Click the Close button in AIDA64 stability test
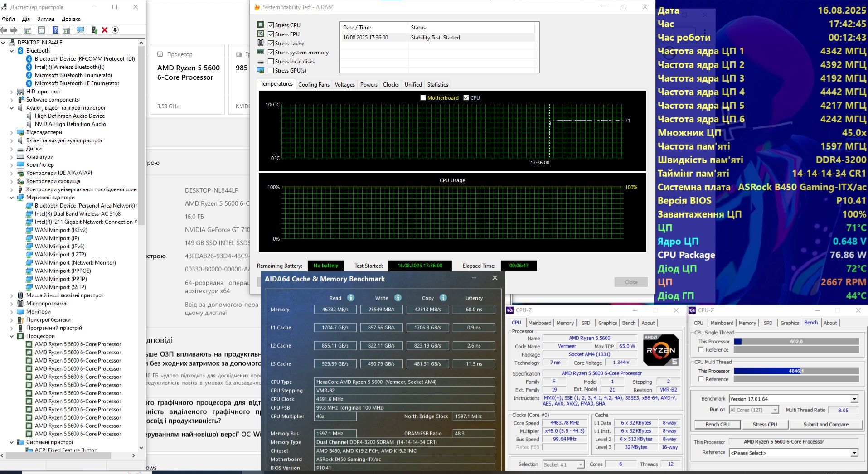 (x=631, y=282)
